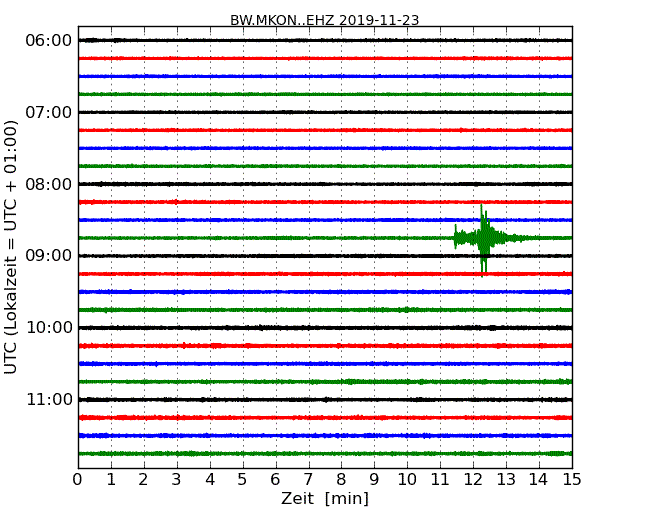Click x-axis tick label 15

[572, 480]
